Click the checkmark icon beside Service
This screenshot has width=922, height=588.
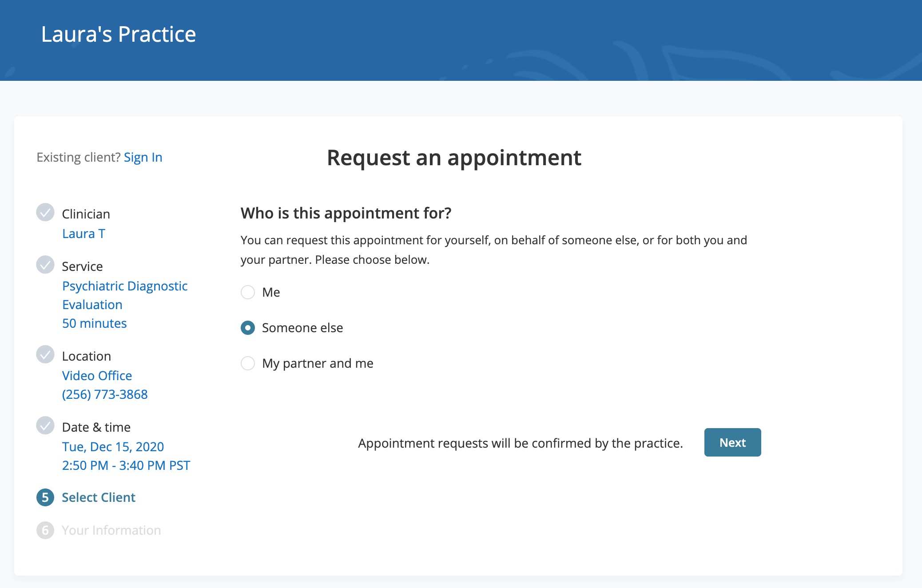[45, 266]
